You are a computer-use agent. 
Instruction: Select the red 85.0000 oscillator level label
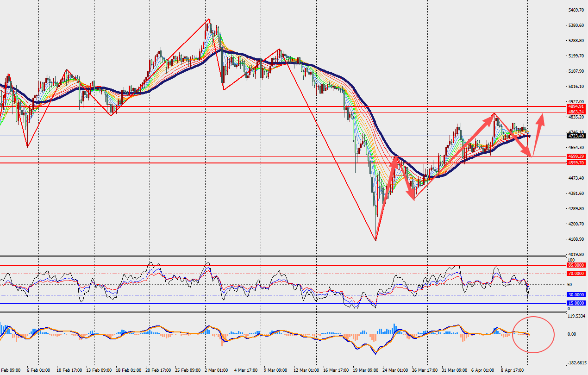point(575,265)
